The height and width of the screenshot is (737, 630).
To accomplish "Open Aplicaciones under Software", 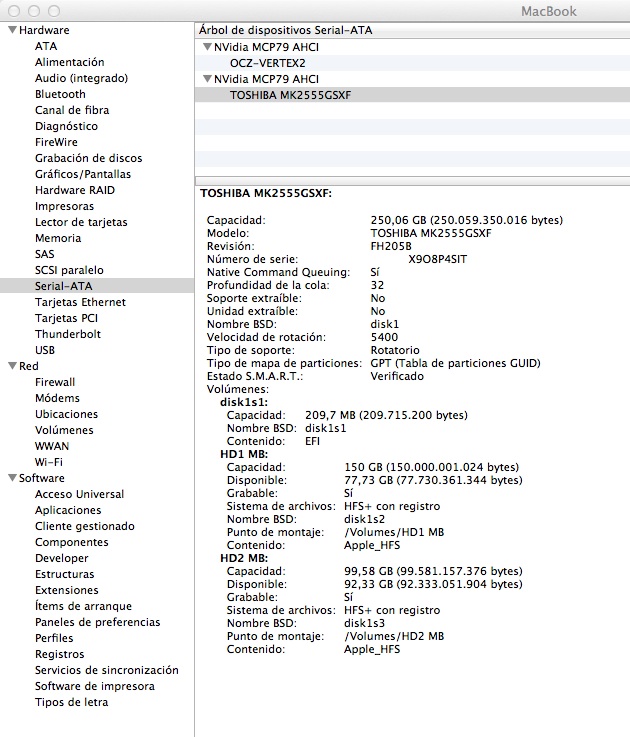I will point(68,510).
